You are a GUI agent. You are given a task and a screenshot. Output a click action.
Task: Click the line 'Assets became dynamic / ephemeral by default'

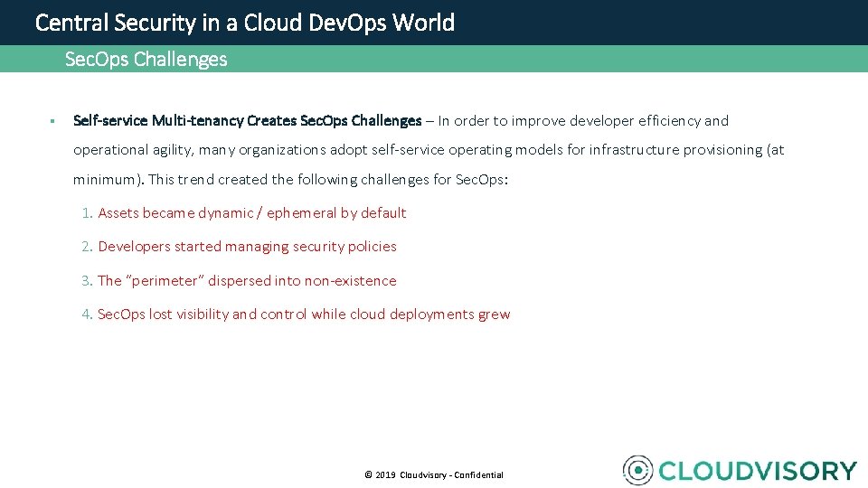[252, 213]
